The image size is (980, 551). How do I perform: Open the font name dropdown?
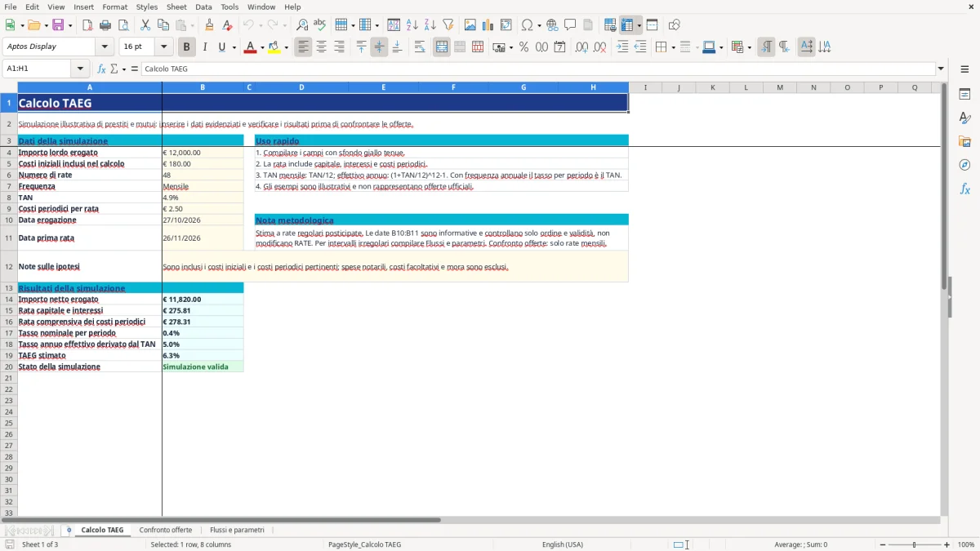(105, 47)
